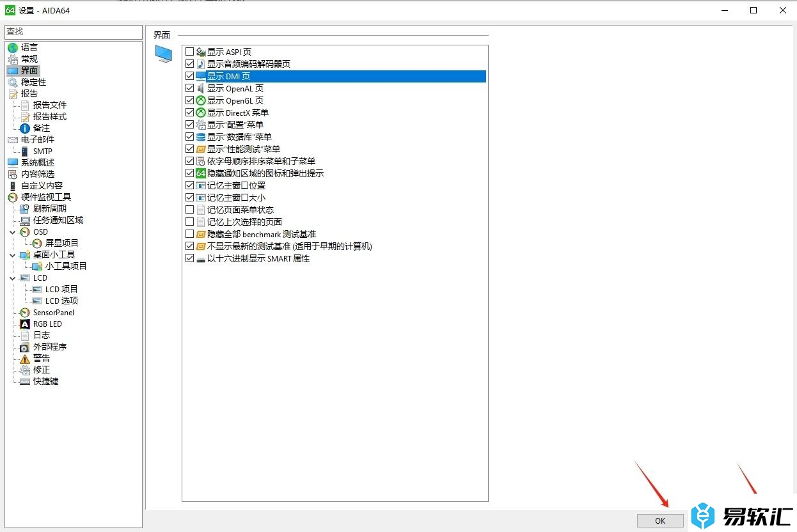Screen dimensions: 797x532
Task: Click the report icon beside 报告
Action: click(x=13, y=93)
